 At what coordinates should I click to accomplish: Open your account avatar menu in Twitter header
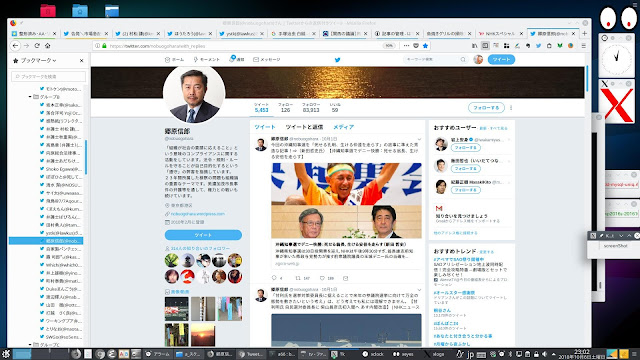click(x=478, y=60)
